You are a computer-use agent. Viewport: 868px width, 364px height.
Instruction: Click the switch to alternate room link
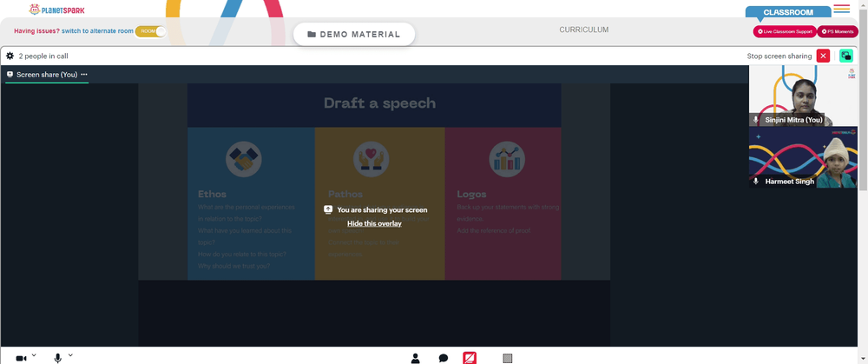tap(97, 31)
